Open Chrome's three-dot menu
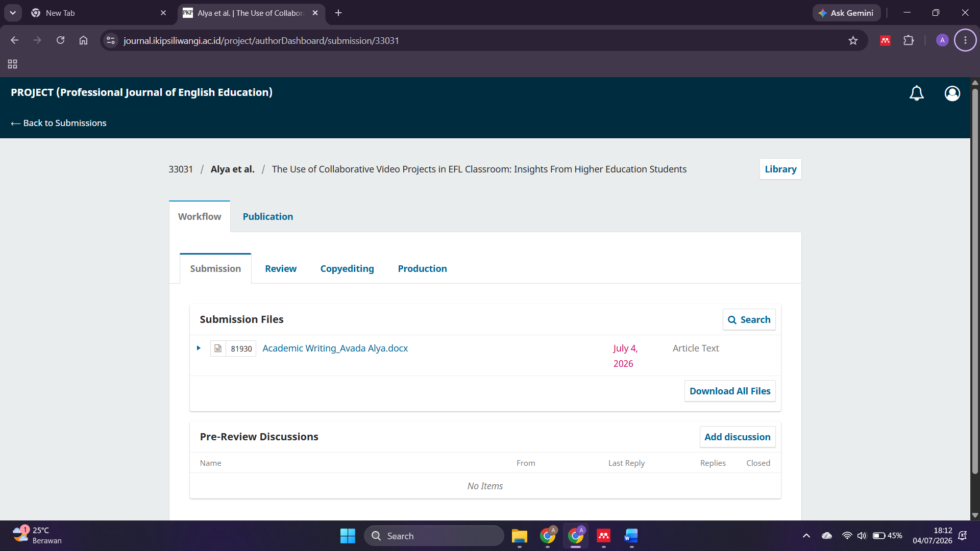This screenshot has width=980, height=551. coord(965,40)
